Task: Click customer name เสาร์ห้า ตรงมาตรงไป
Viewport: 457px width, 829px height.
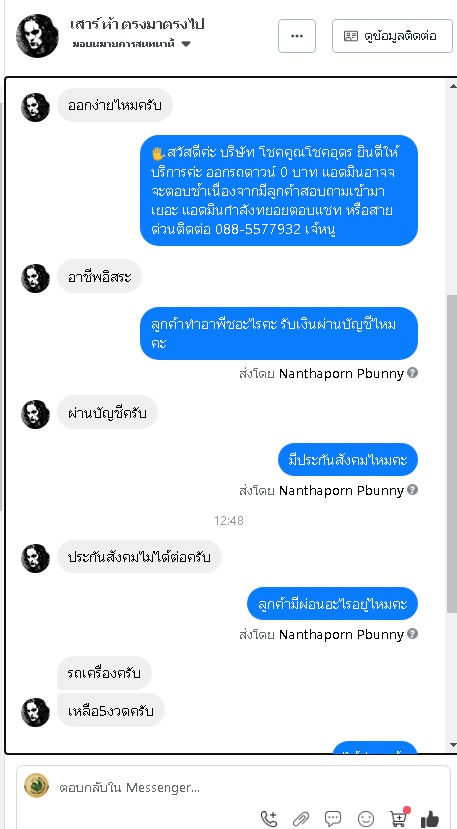Action: (x=137, y=24)
